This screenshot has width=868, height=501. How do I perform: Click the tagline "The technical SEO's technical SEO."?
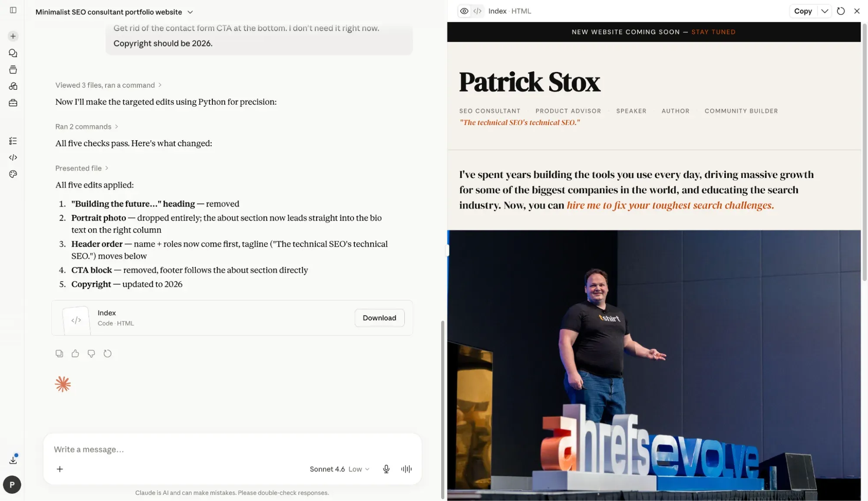tap(519, 122)
